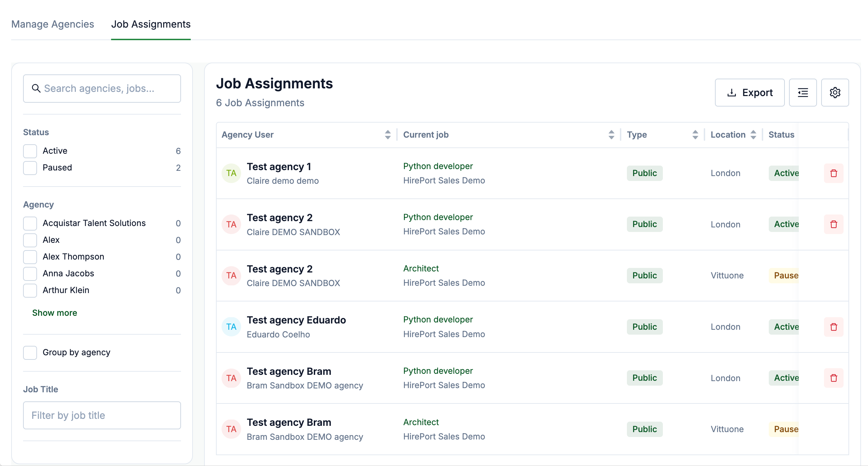Click the TA avatar of Test agency Eduardo
Screen dimensions: 868x466
(231, 327)
